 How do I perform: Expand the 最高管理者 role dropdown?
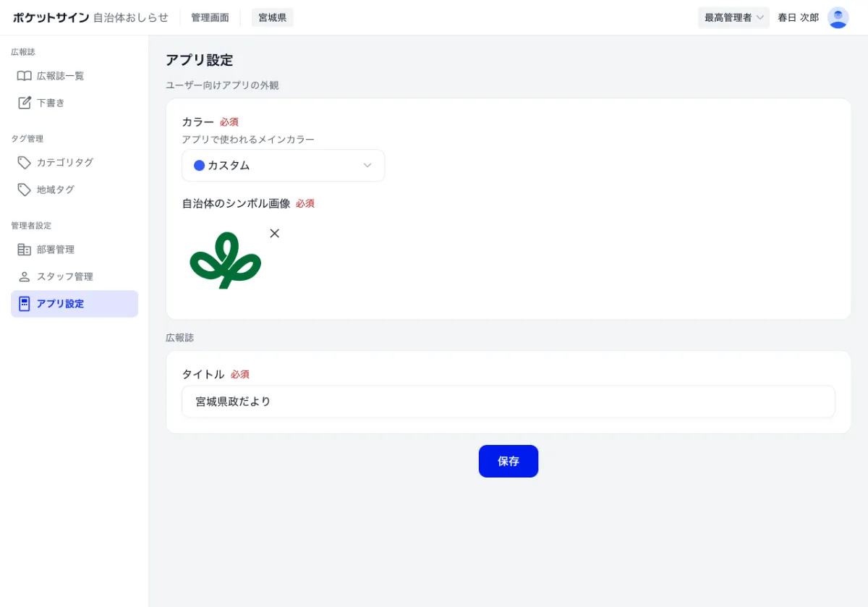click(733, 17)
